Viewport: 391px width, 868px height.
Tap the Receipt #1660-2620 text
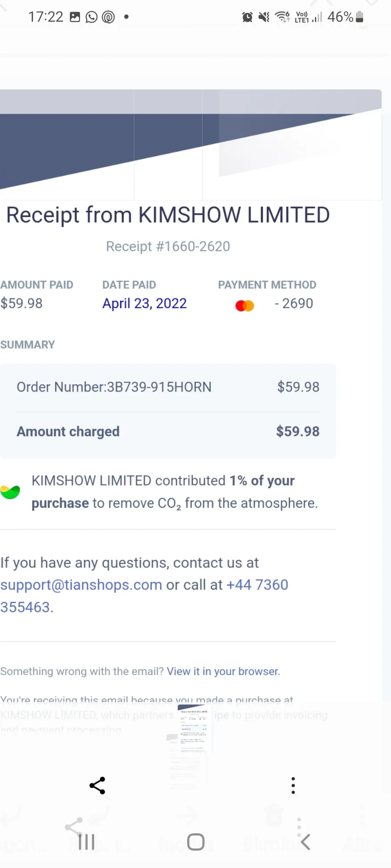168,247
